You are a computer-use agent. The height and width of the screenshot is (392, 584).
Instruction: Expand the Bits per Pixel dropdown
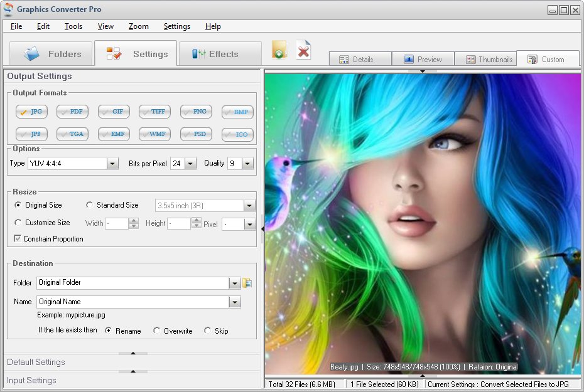[190, 164]
